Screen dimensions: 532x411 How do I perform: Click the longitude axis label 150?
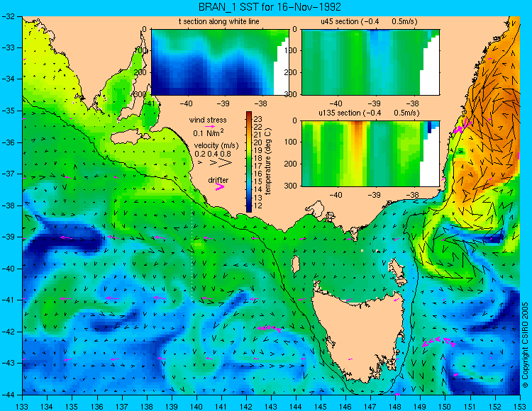[445, 407]
